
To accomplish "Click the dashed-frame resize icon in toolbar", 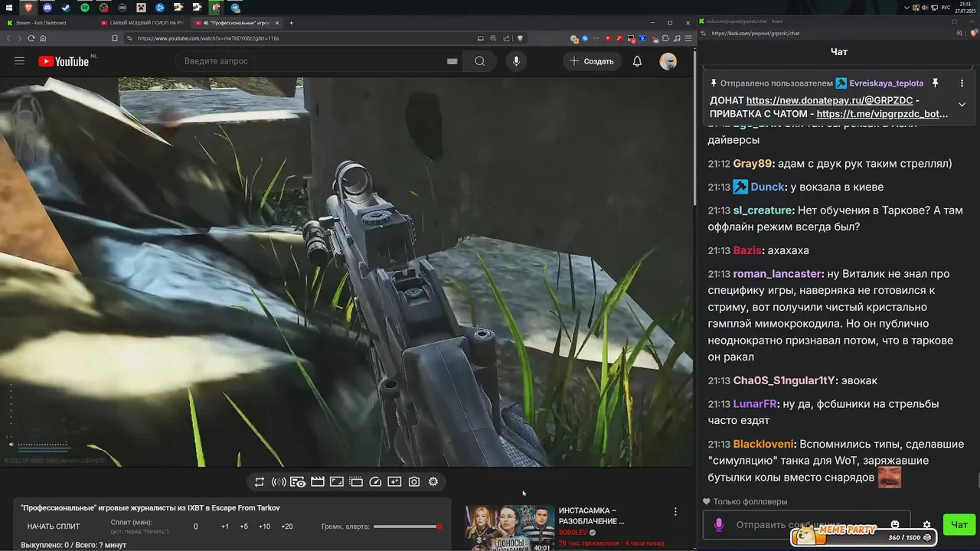I will pos(356,481).
